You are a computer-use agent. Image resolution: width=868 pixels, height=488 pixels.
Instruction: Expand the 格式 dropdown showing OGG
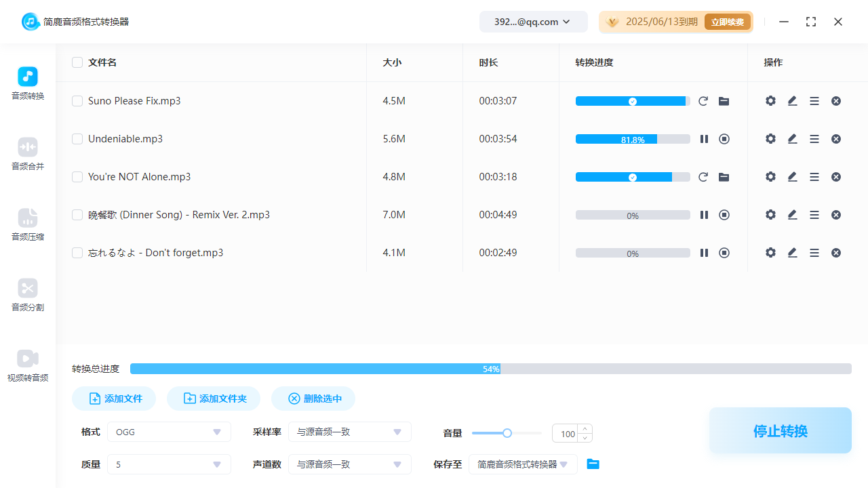click(x=168, y=432)
